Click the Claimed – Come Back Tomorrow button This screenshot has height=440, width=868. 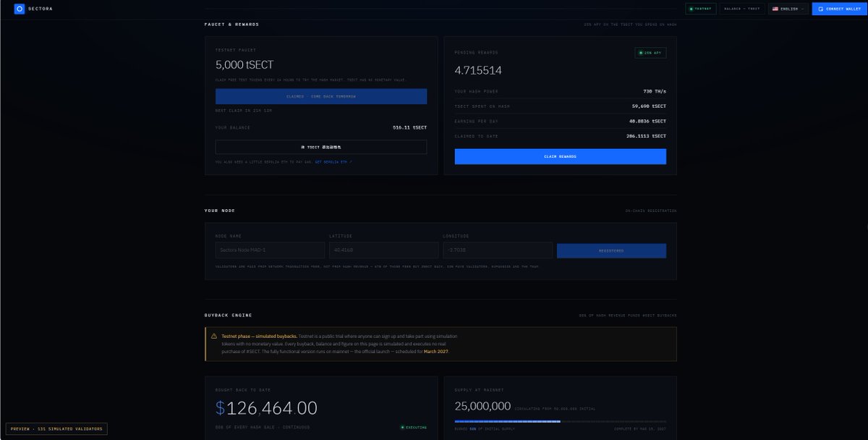[x=321, y=96]
